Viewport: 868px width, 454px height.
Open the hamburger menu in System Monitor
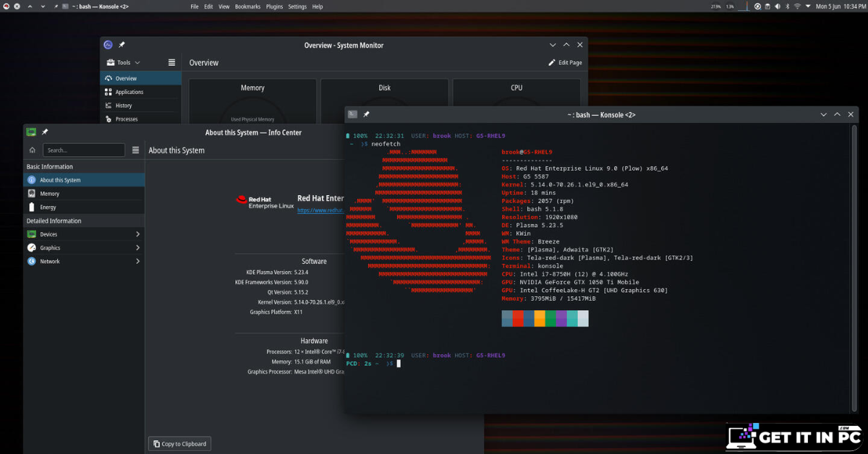(171, 63)
